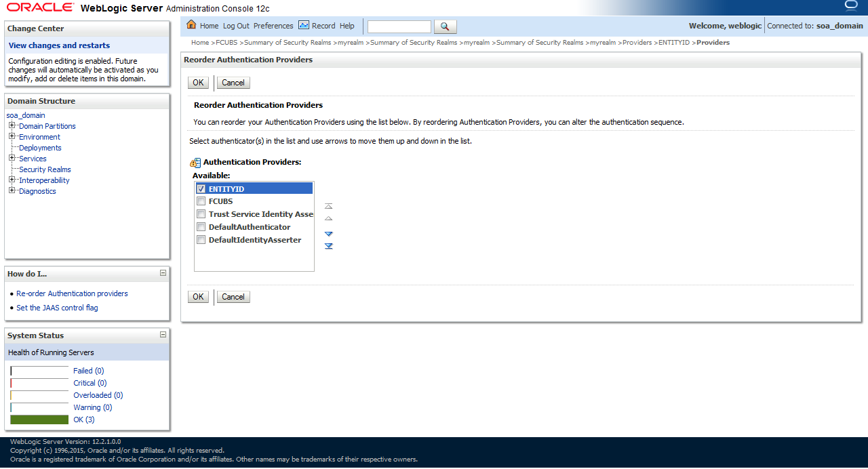
Task: Open Deployments in the tree
Action: pos(40,148)
